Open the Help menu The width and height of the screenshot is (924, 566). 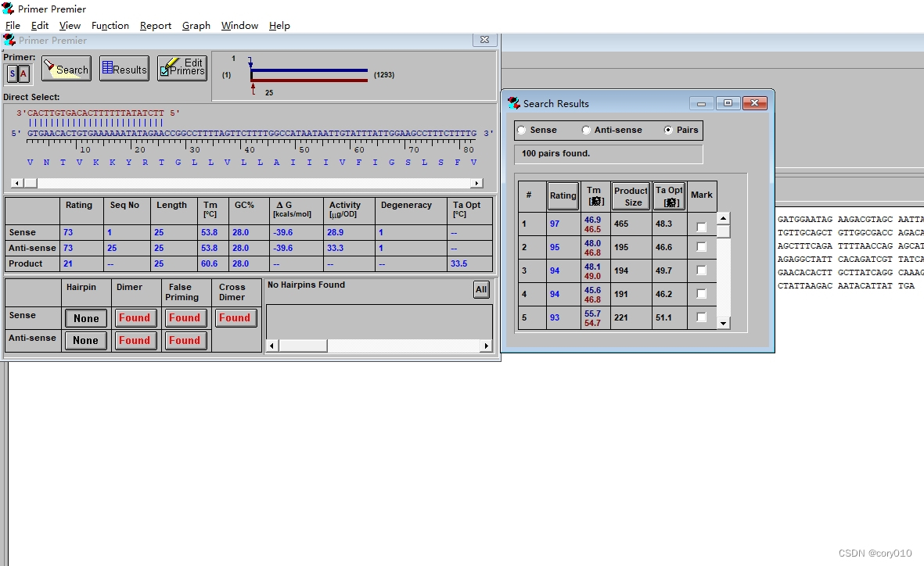pos(279,25)
